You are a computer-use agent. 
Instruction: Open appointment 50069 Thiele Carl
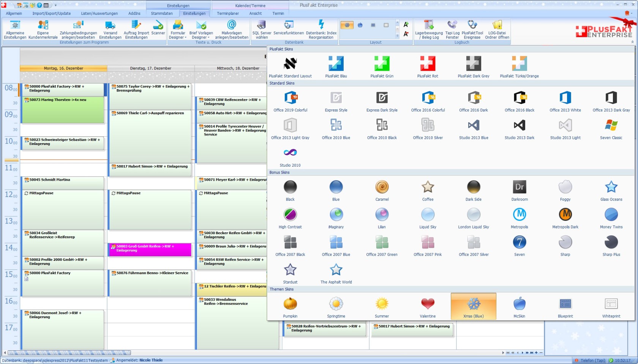(150, 136)
